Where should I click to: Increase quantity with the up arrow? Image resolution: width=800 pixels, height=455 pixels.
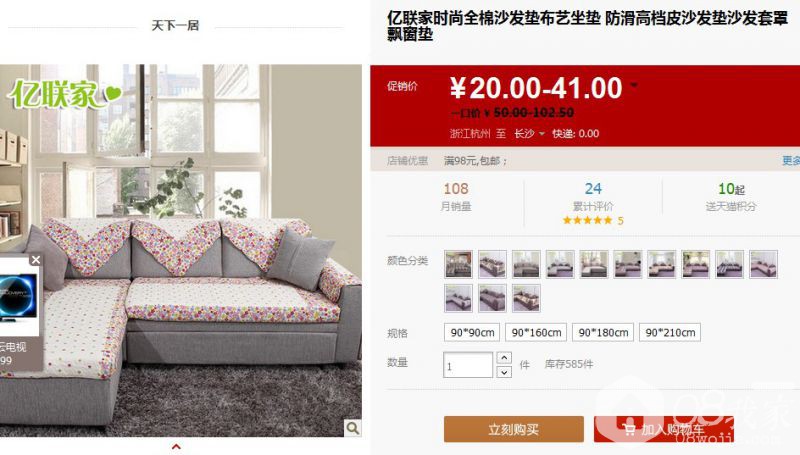504,358
